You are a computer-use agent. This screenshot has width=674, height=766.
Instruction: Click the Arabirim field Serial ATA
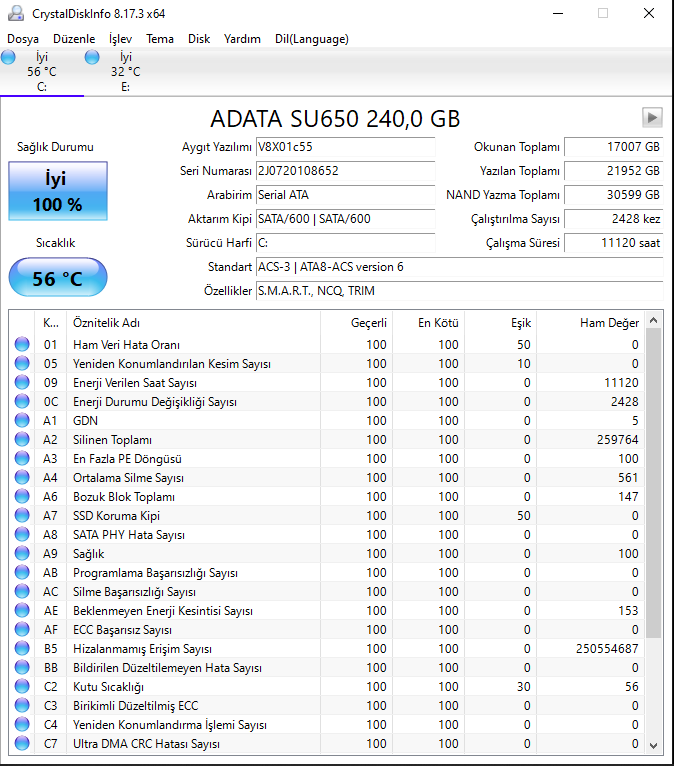point(345,195)
